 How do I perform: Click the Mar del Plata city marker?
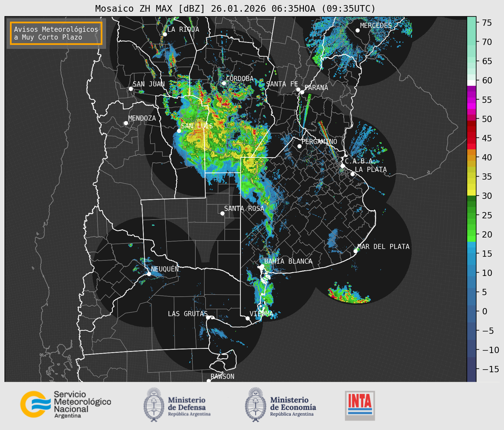click(x=356, y=251)
